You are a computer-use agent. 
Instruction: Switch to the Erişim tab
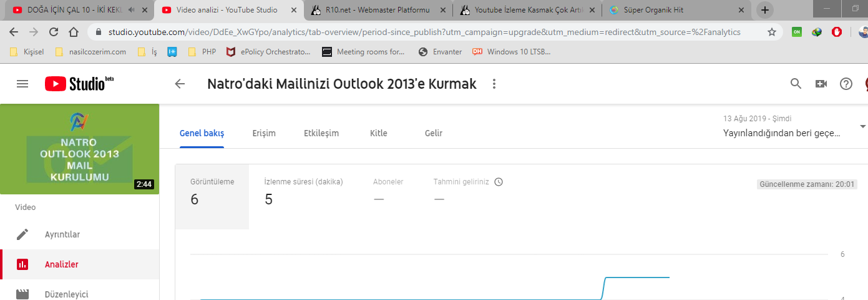264,133
